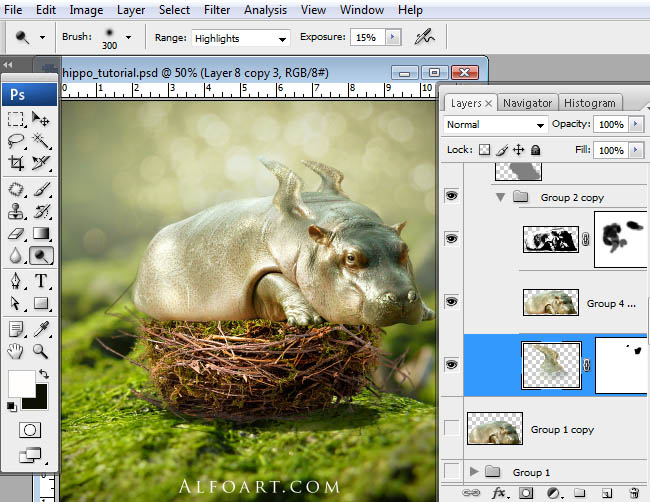
Task: Select the Hand tool
Action: (x=16, y=352)
